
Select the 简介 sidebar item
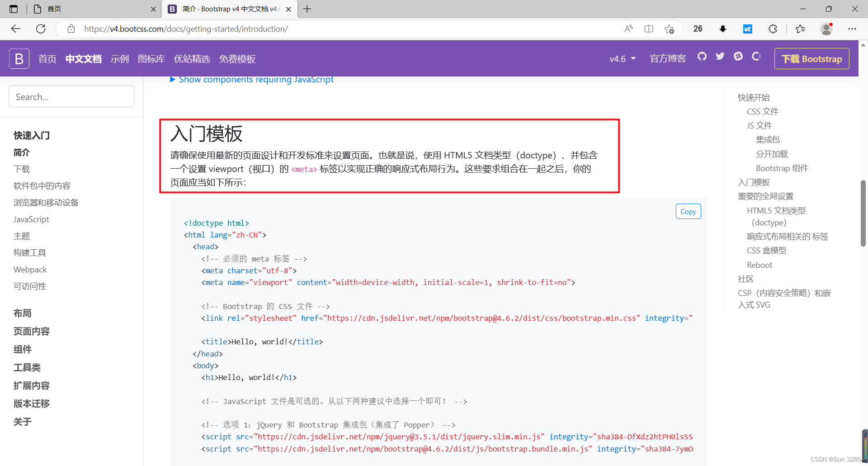point(22,152)
